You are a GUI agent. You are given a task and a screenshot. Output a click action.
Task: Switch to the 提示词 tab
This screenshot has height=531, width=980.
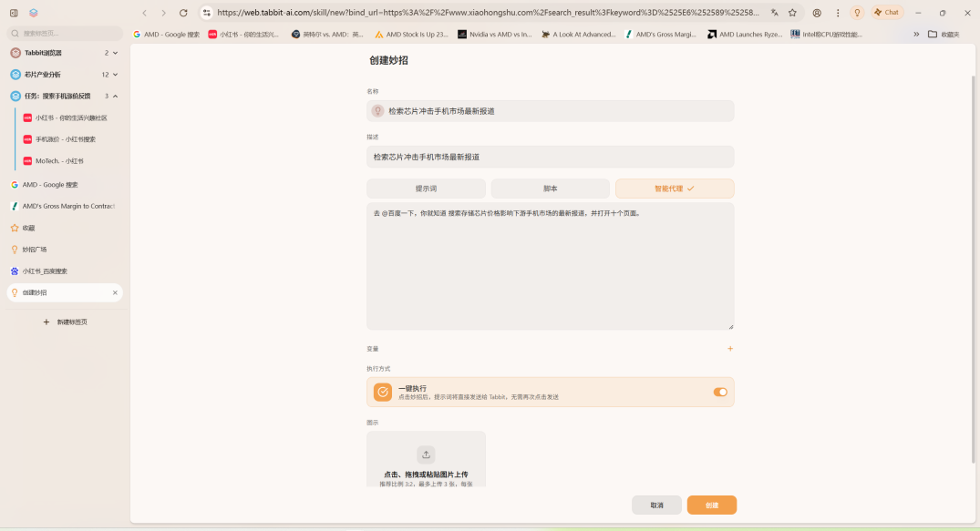pyautogui.click(x=426, y=189)
